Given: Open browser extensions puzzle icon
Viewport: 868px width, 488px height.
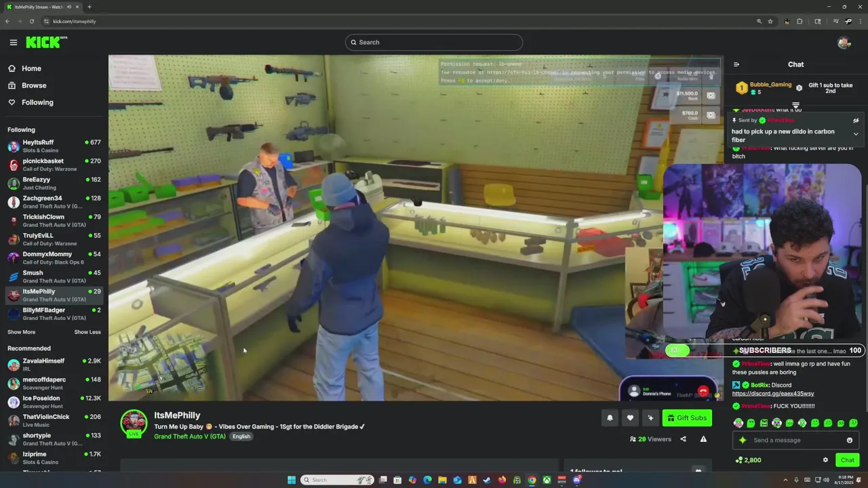Looking at the screenshot, I should 800,21.
